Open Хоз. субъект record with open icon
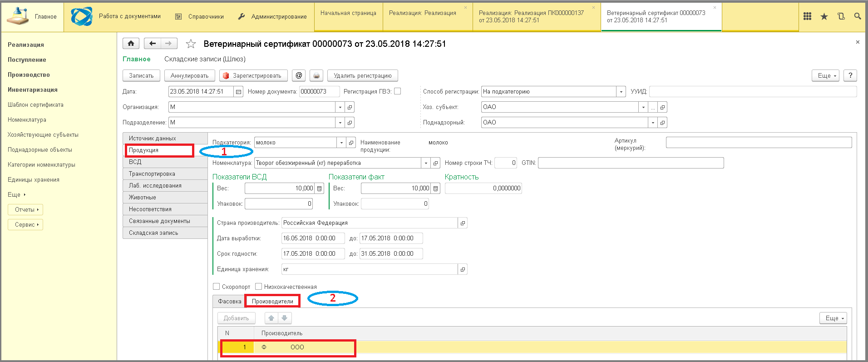Screen dimensions: 868x362 coord(662,107)
